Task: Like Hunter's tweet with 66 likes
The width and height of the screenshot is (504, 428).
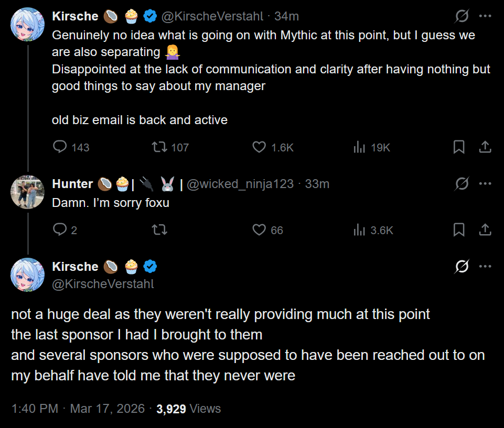Action: tap(259, 229)
